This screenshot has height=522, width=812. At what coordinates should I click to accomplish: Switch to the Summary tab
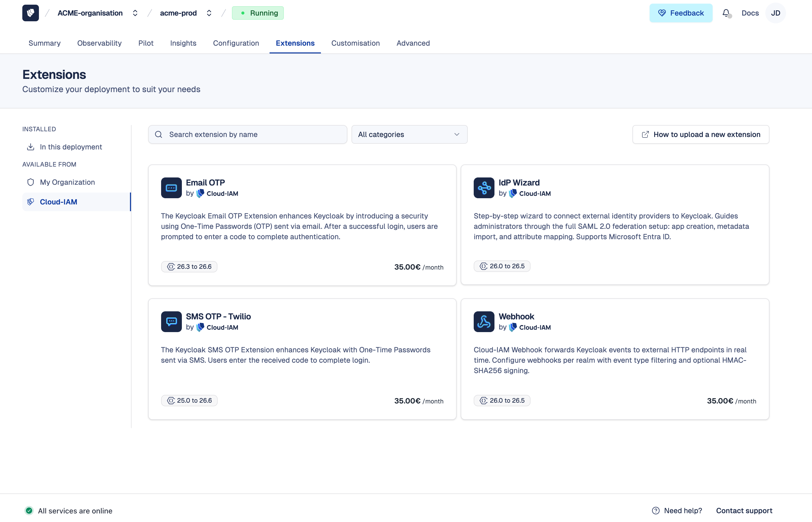pos(44,43)
